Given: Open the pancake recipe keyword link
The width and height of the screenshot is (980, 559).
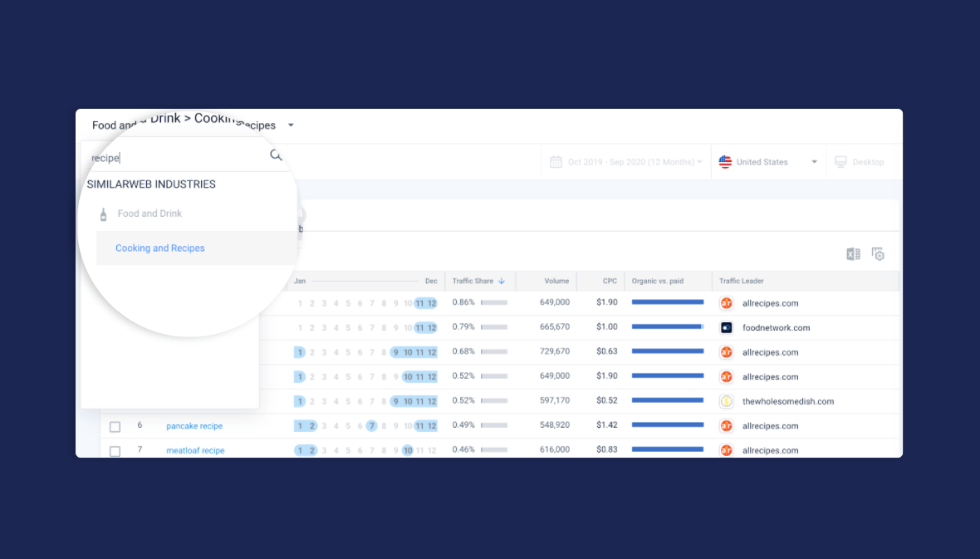Looking at the screenshot, I should (194, 426).
